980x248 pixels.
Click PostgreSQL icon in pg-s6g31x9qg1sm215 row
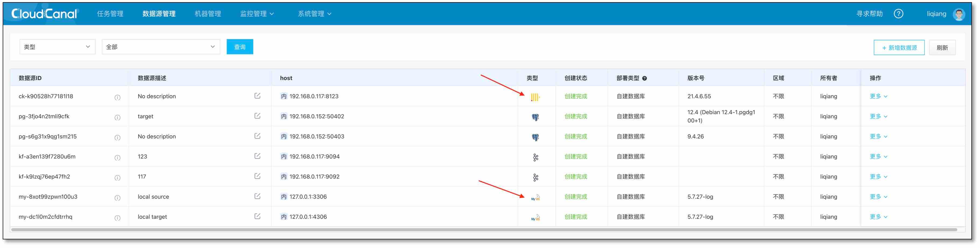coord(535,138)
